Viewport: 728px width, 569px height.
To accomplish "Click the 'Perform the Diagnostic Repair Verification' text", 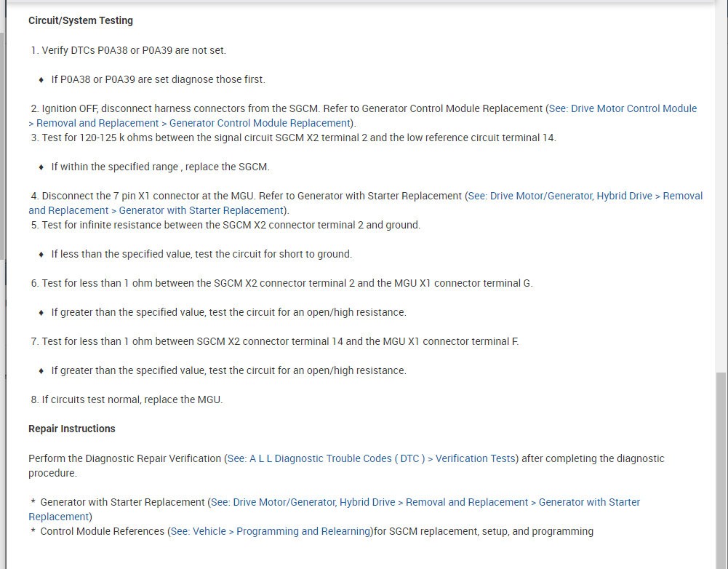I will point(125,458).
